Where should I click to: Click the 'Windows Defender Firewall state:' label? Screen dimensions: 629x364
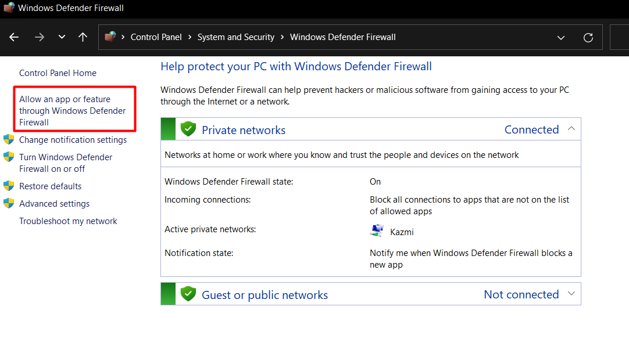[x=228, y=182]
